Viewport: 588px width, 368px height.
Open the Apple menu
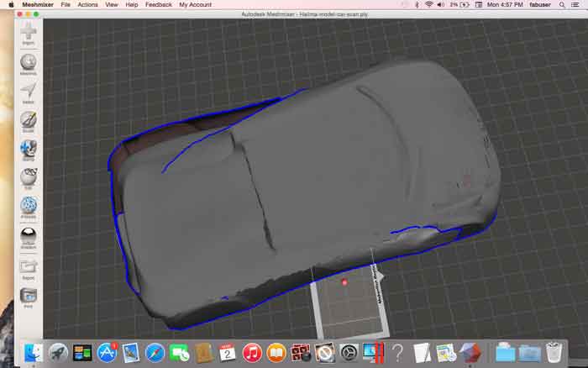[x=11, y=4]
